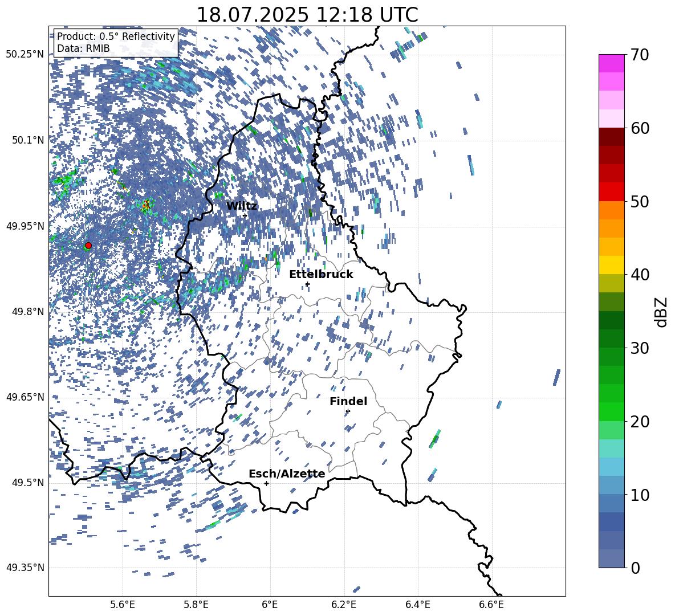Click the orange colorbar segment below 50
This screenshot has width=675, height=616.
pyautogui.click(x=612, y=210)
